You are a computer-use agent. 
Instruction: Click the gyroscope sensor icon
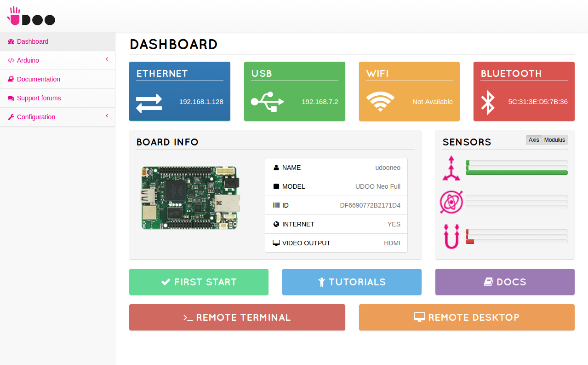(x=451, y=202)
